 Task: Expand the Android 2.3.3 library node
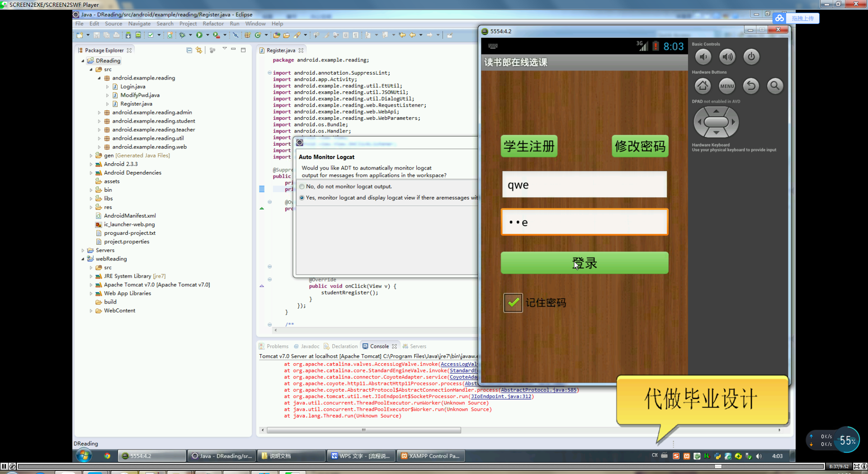point(91,164)
